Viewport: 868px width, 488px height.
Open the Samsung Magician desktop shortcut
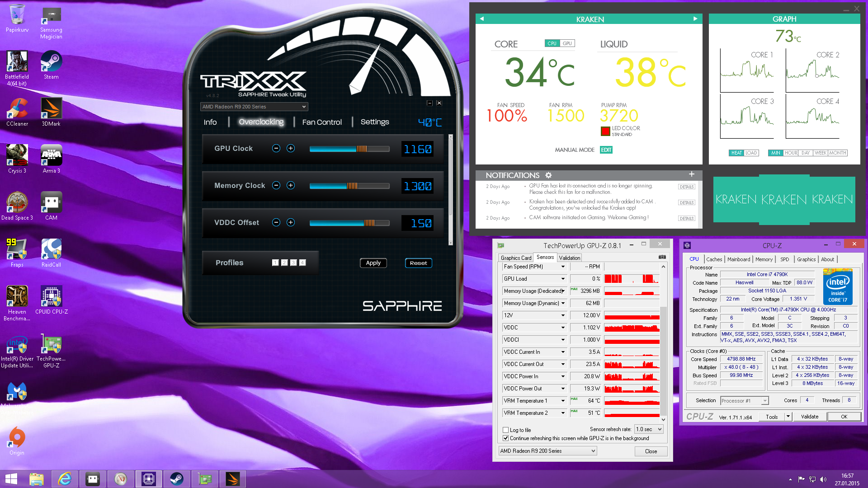pyautogui.click(x=51, y=23)
